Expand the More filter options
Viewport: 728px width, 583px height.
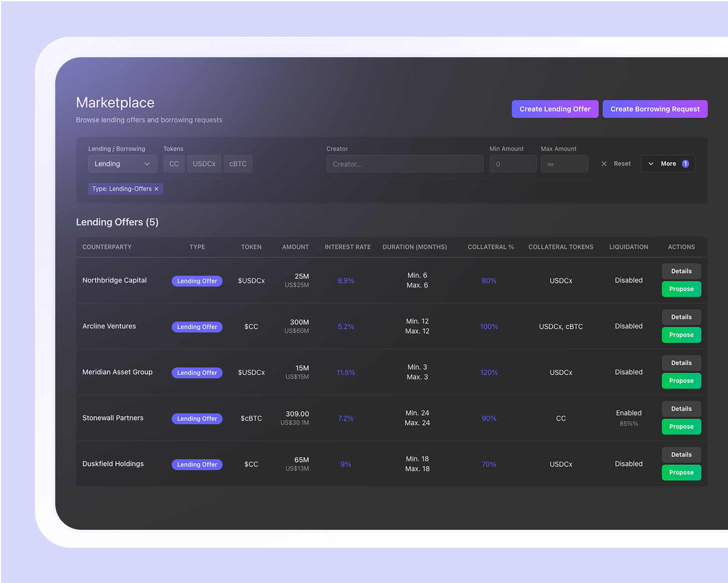[669, 163]
